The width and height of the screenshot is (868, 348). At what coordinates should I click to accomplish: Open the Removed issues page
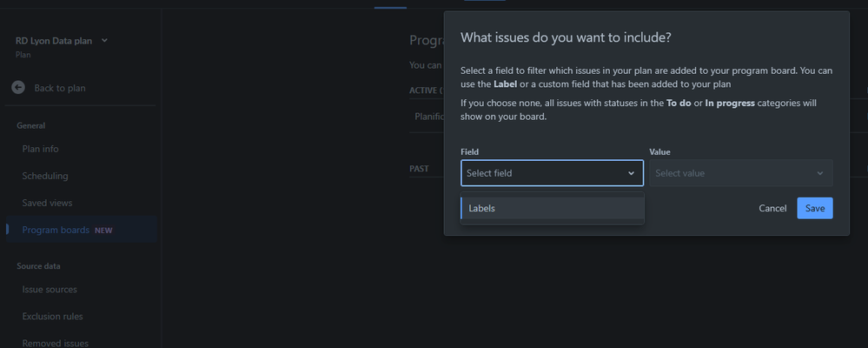[55, 343]
